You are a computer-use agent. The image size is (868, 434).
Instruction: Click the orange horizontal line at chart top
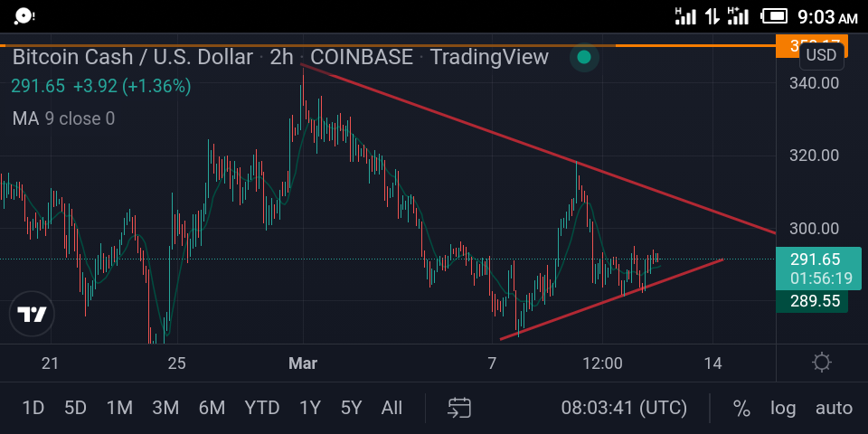point(388,45)
